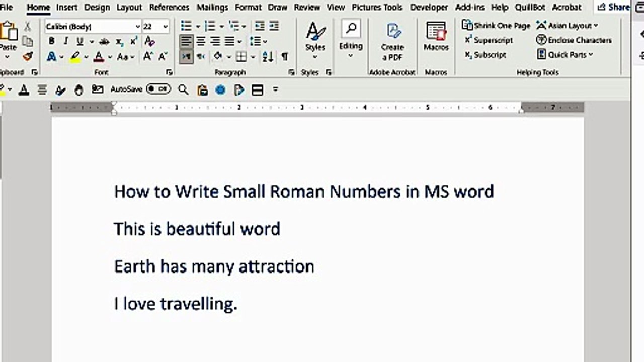Decrease paragraph indent
The image size is (644, 362).
(x=260, y=26)
